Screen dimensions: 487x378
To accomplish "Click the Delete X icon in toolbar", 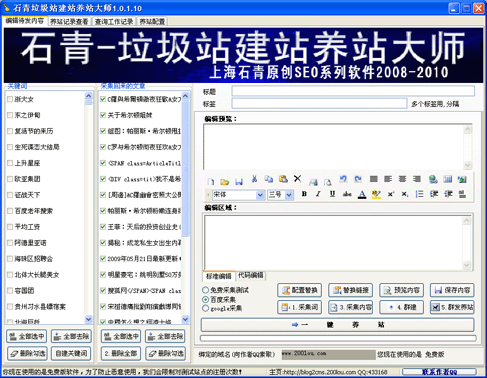I will click(x=298, y=179).
